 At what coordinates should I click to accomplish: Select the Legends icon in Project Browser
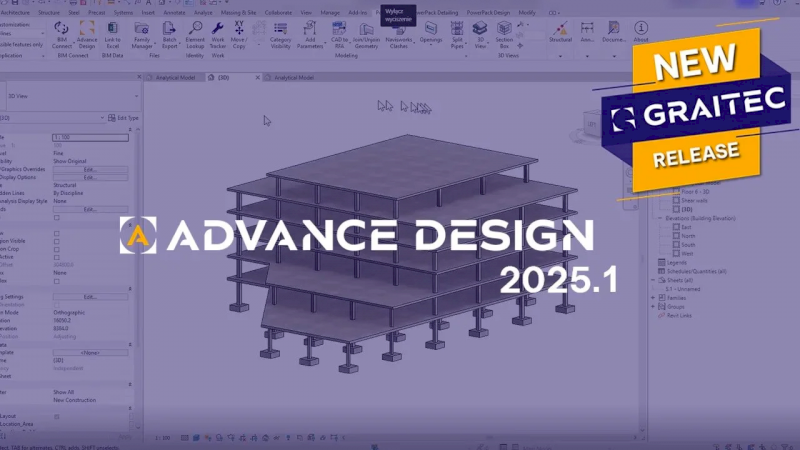tap(662, 263)
